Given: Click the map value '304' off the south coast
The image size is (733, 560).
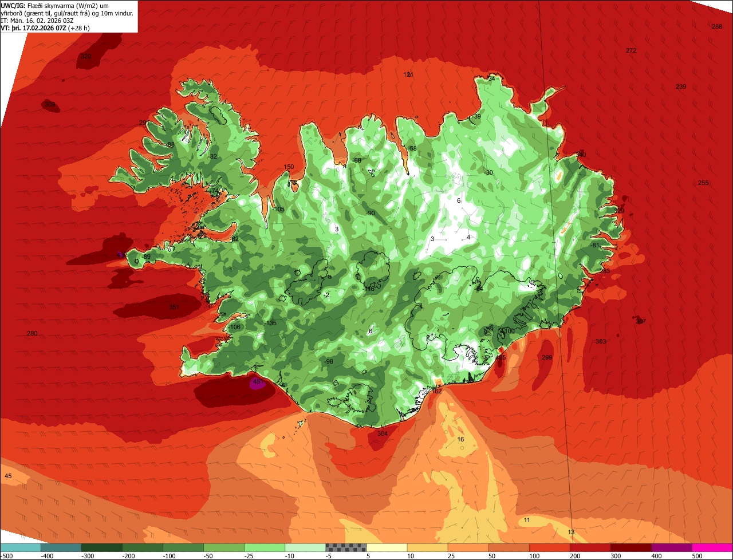Looking at the screenshot, I should 383,433.
